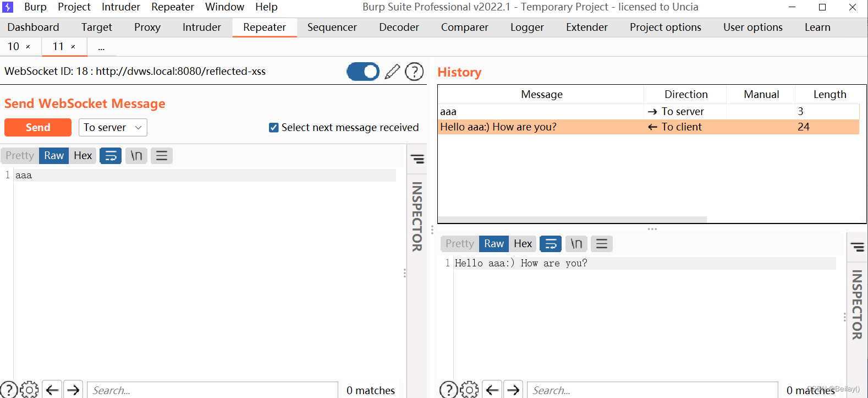868x398 pixels.
Task: Click the Send button
Action: 38,128
